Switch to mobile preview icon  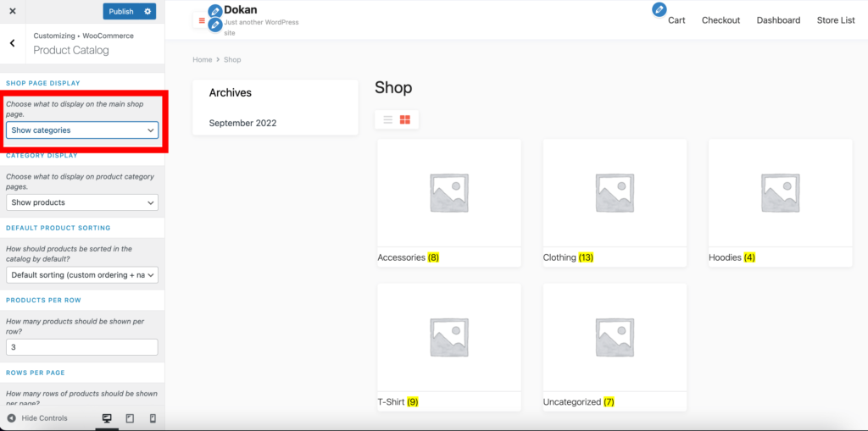coord(153,418)
